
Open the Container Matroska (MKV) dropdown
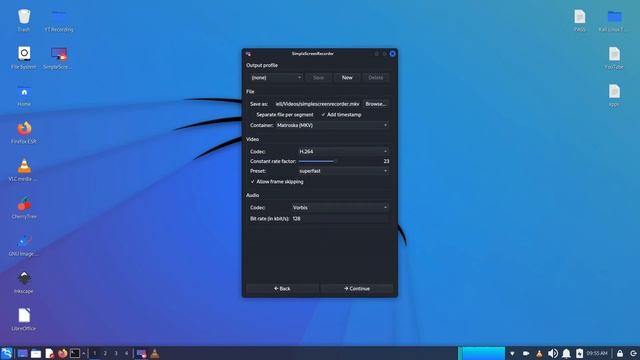(x=332, y=125)
